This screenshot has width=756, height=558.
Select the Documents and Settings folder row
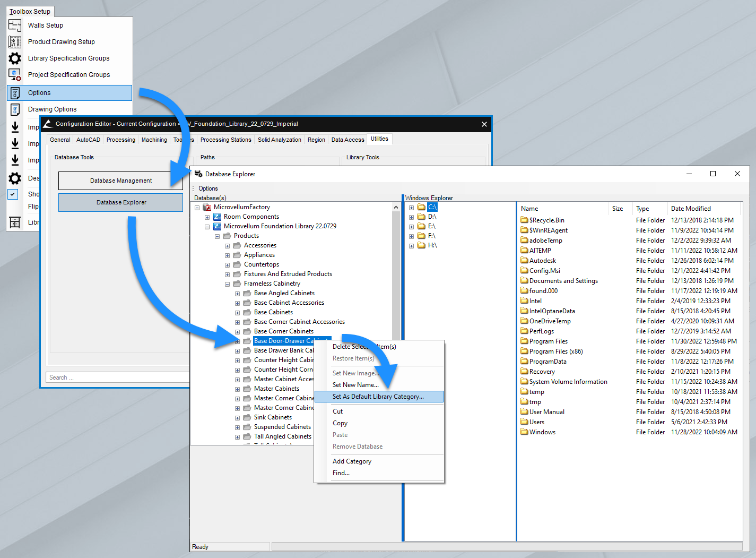click(x=563, y=281)
